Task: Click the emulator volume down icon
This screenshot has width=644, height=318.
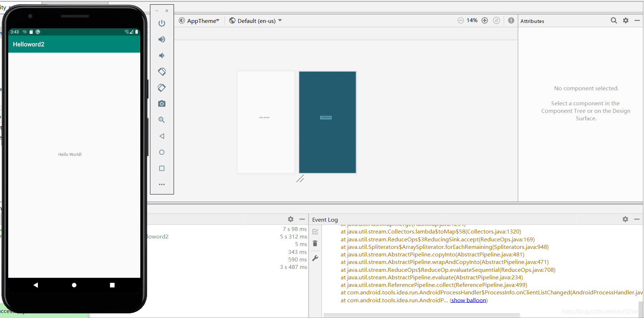Action: pyautogui.click(x=162, y=56)
